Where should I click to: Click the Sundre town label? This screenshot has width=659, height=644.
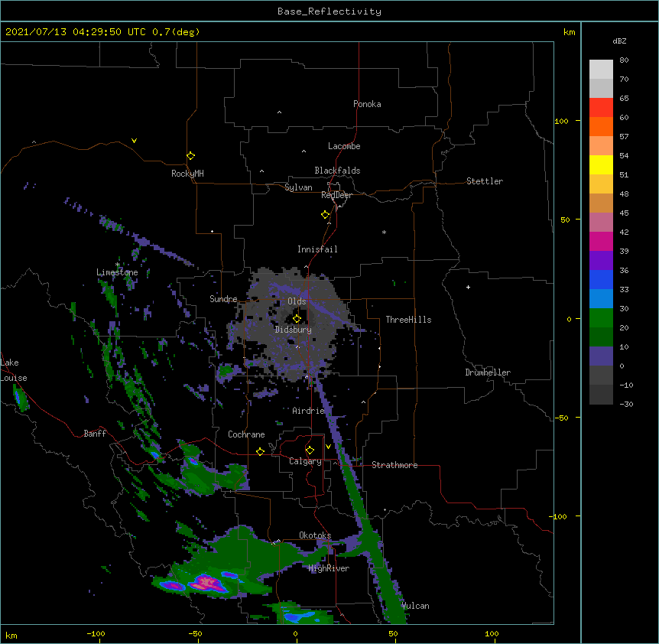click(223, 299)
